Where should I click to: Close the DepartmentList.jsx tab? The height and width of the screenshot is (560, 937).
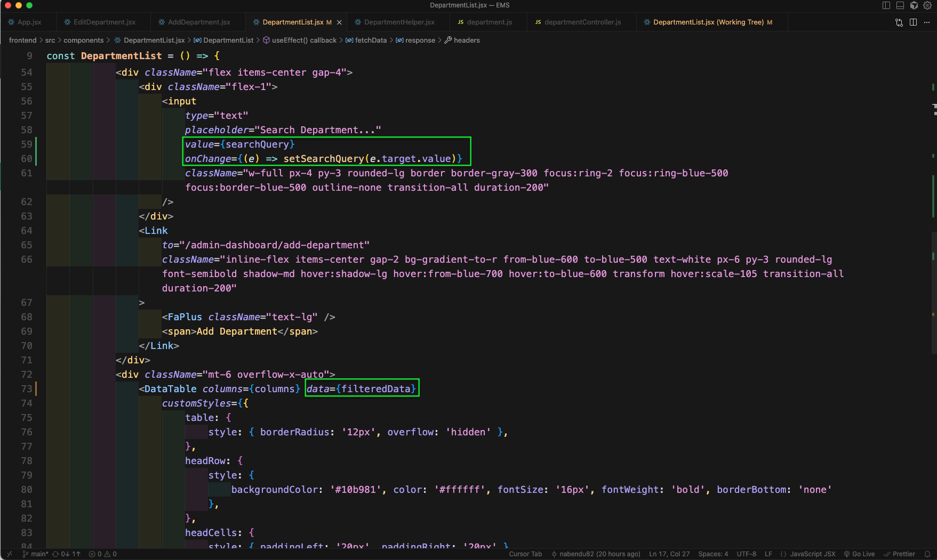(x=339, y=22)
